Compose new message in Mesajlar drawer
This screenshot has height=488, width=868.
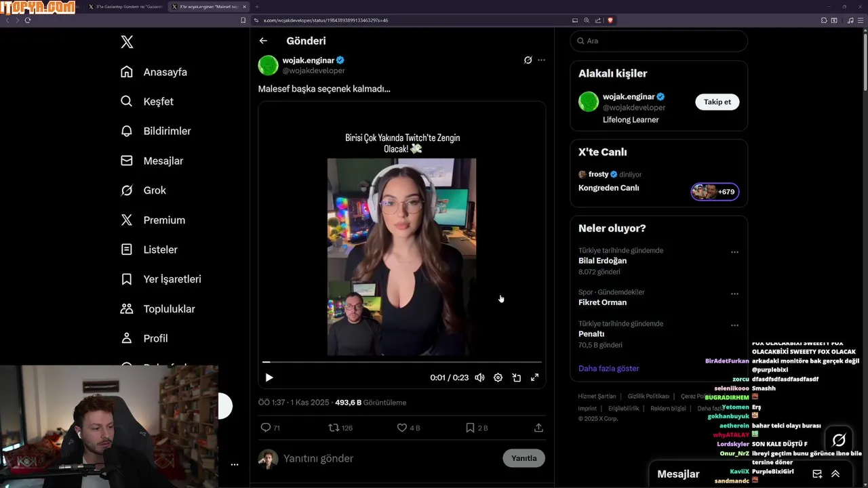click(x=817, y=474)
